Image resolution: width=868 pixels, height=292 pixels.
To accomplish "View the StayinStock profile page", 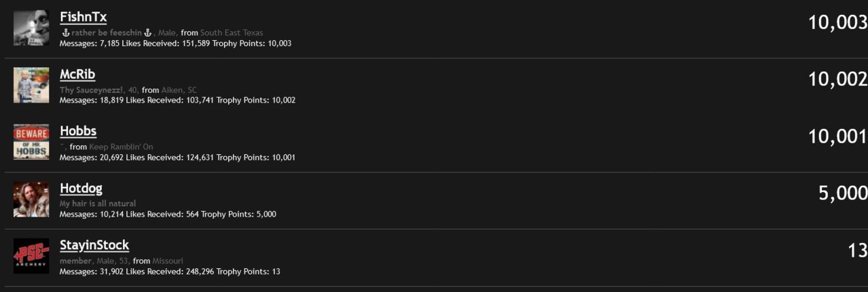I will click(x=94, y=245).
